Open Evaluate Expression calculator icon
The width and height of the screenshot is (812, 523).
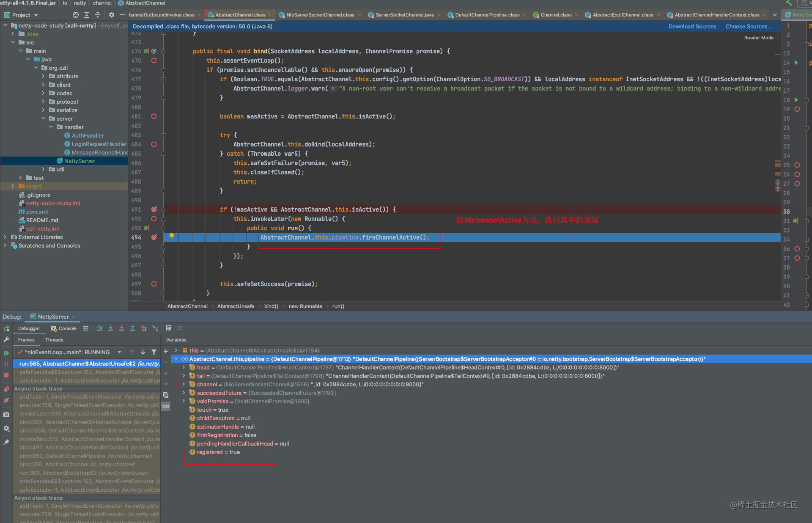169,328
